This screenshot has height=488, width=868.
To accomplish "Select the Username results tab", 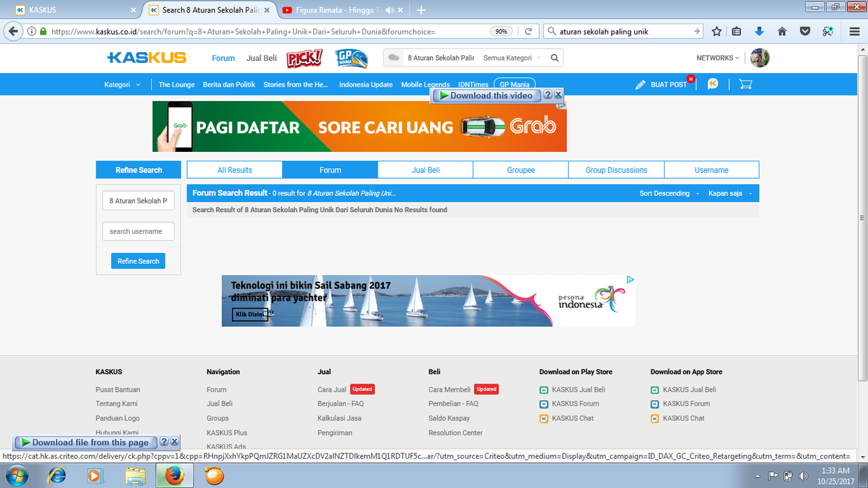I will pyautogui.click(x=711, y=170).
